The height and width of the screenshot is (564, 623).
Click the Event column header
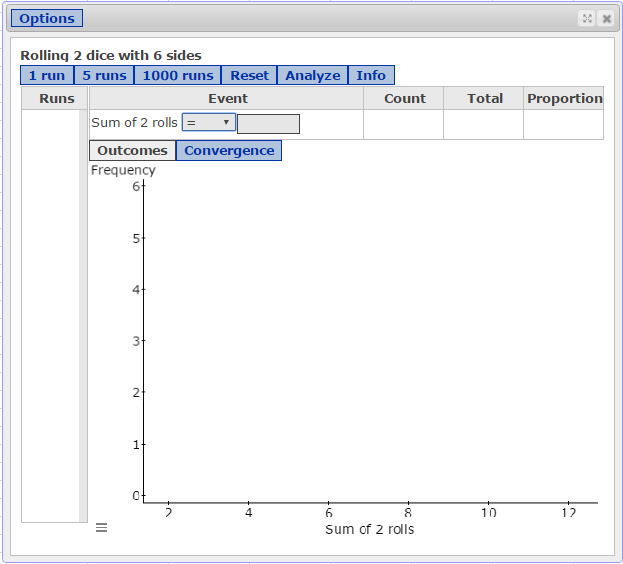coord(227,98)
